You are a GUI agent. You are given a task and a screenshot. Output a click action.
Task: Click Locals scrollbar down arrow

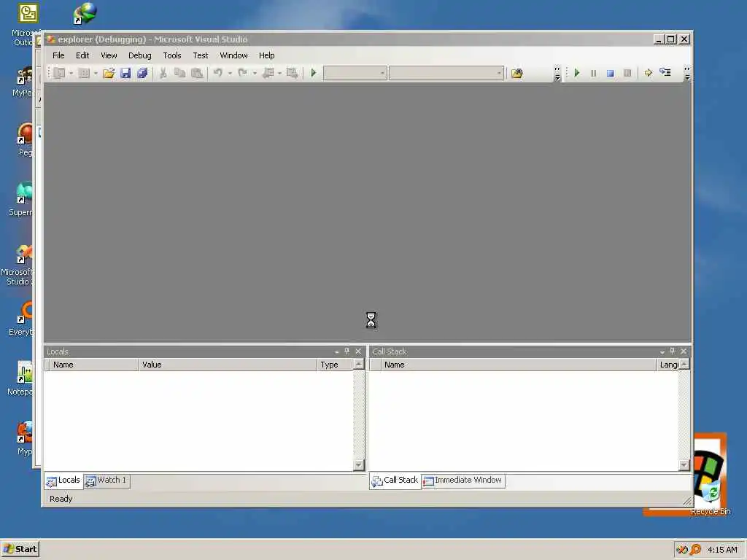pyautogui.click(x=359, y=464)
